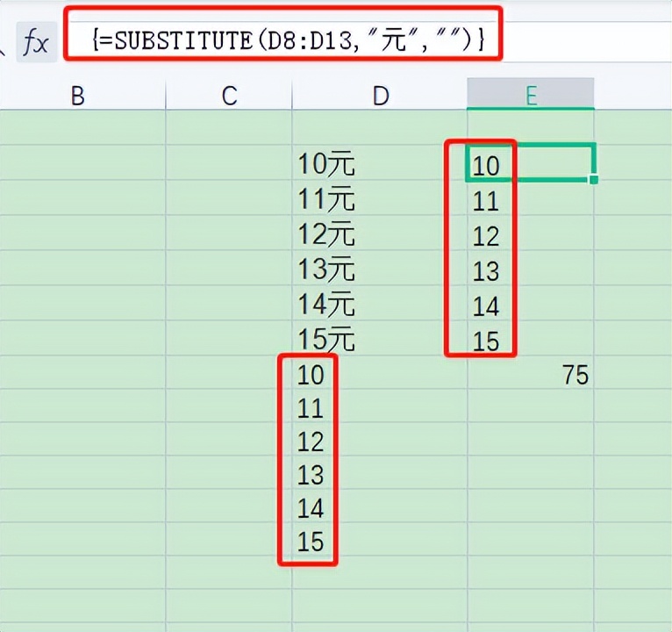The height and width of the screenshot is (632, 672).
Task: Select cell containing 12元
Action: pyautogui.click(x=380, y=233)
